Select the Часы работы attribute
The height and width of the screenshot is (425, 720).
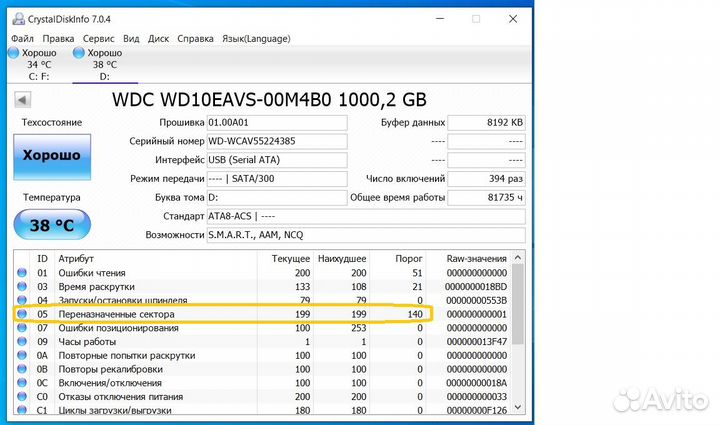[87, 341]
